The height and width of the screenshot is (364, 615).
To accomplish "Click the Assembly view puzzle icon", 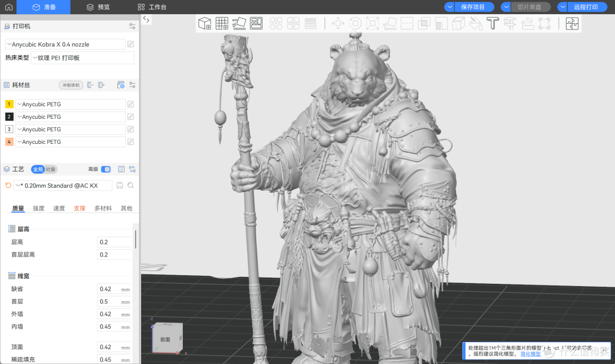I will (x=572, y=23).
